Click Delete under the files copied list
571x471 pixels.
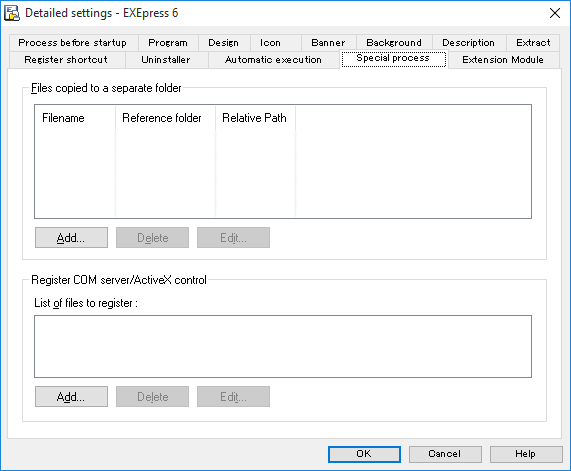point(152,238)
